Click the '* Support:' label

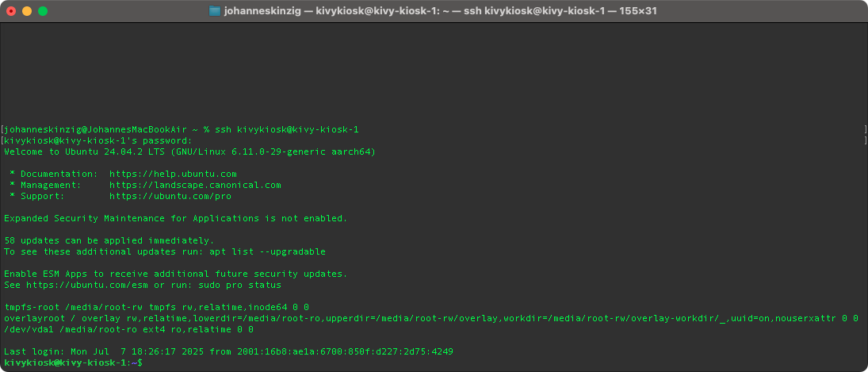point(37,196)
